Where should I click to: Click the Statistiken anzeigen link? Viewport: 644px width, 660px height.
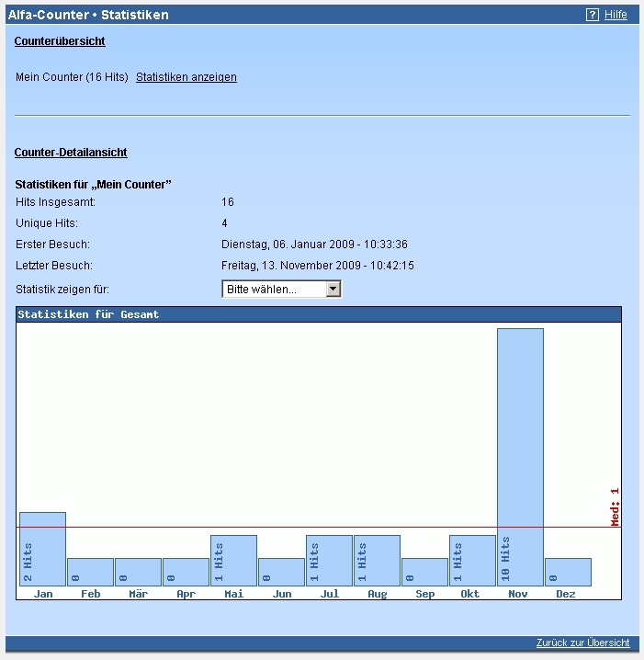186,77
